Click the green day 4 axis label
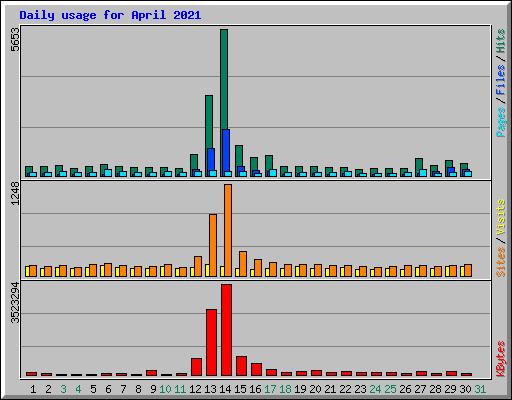This screenshot has height=400, width=512. [78, 389]
